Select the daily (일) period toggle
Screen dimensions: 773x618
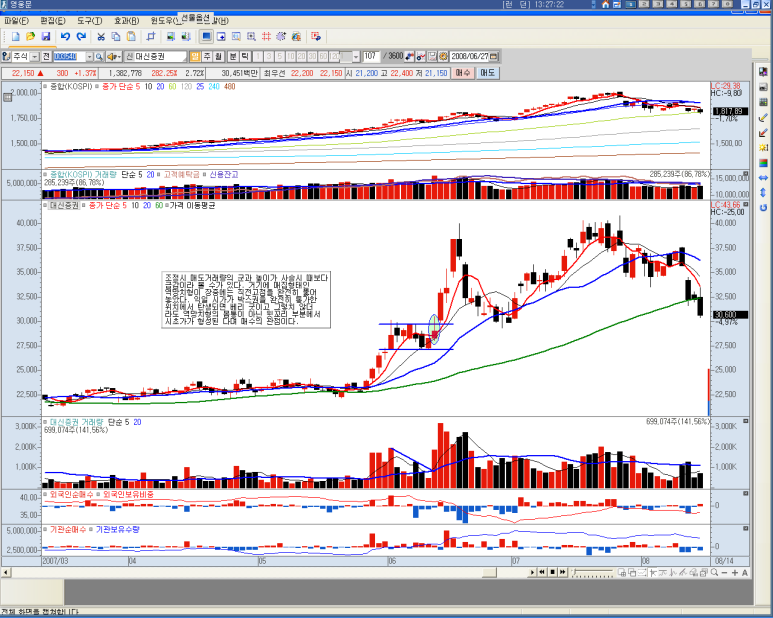coord(195,57)
